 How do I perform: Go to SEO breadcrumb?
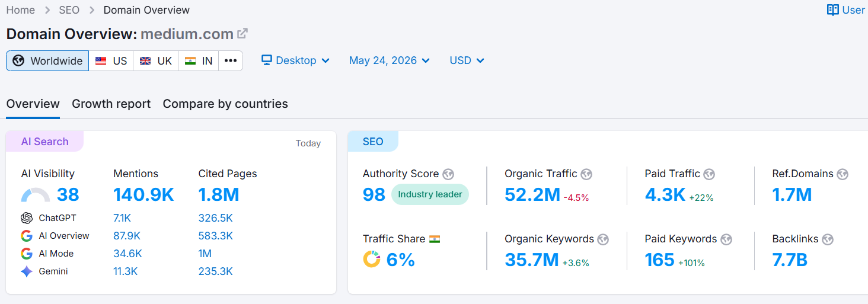click(x=69, y=10)
